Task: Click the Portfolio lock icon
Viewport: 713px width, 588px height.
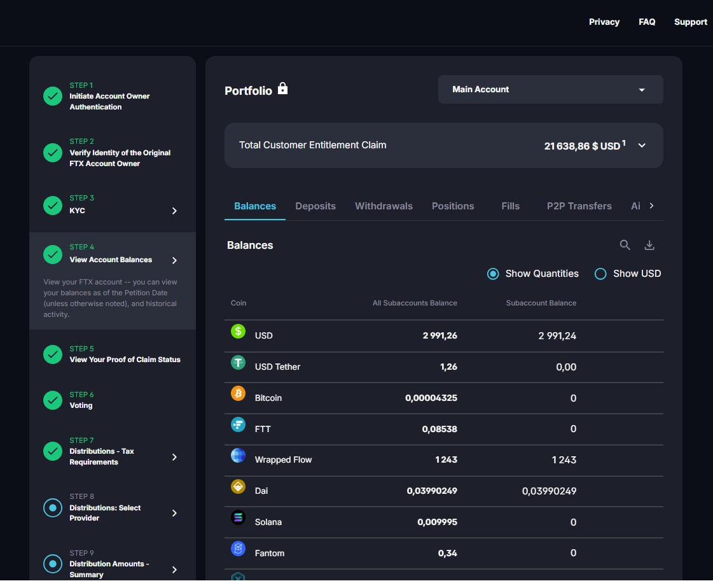Action: pyautogui.click(x=282, y=88)
